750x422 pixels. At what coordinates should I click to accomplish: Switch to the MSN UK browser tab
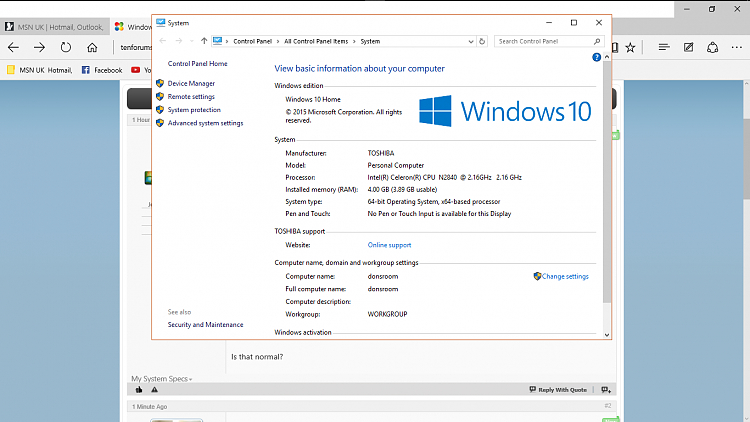(x=55, y=27)
